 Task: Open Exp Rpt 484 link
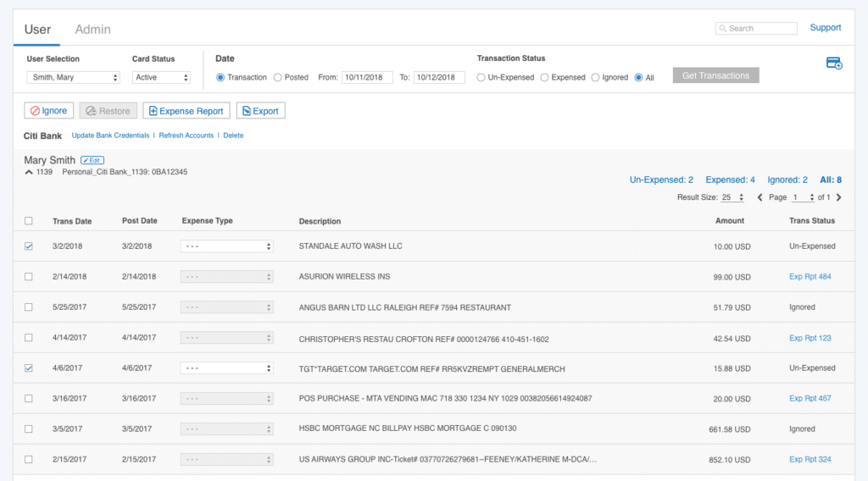click(x=810, y=276)
